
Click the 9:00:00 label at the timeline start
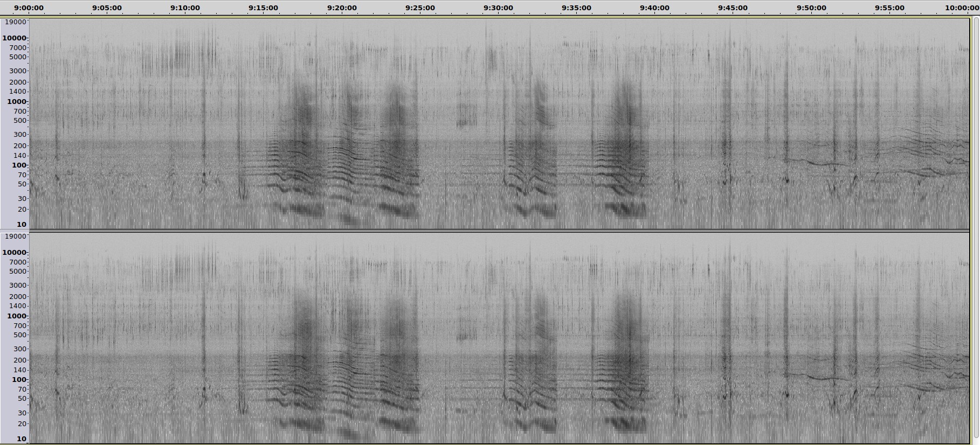(x=29, y=8)
